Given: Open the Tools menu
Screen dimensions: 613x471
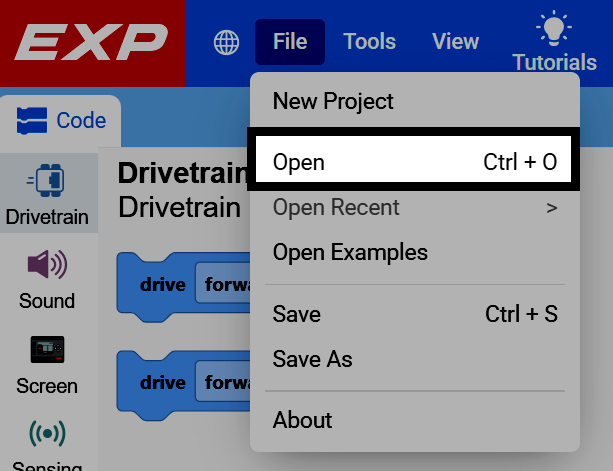Looking at the screenshot, I should coord(369,42).
